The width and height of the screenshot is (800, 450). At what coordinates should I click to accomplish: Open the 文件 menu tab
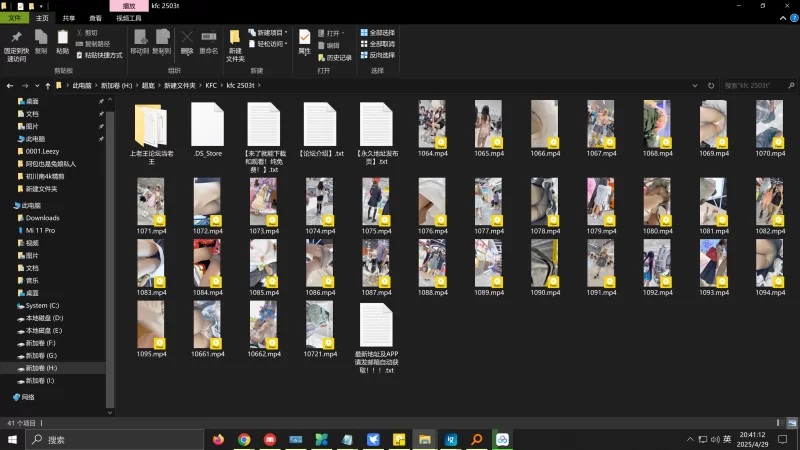pos(16,18)
